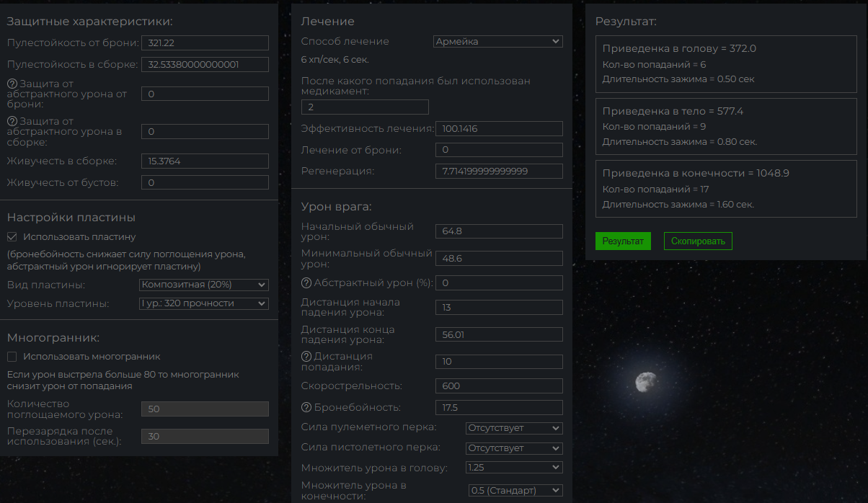This screenshot has width=868, height=503.
Task: Click help icon beside 'Защита от абстрактного урона в сборке'
Action: click(x=12, y=122)
